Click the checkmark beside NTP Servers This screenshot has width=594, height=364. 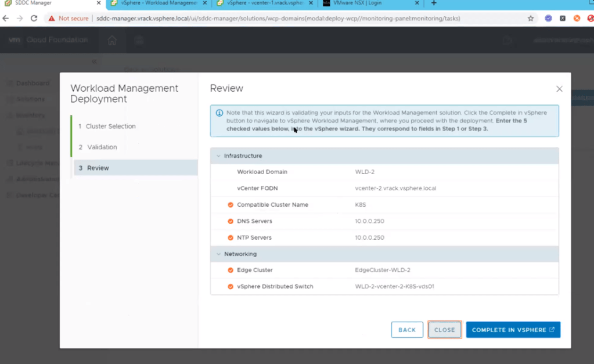(x=231, y=237)
